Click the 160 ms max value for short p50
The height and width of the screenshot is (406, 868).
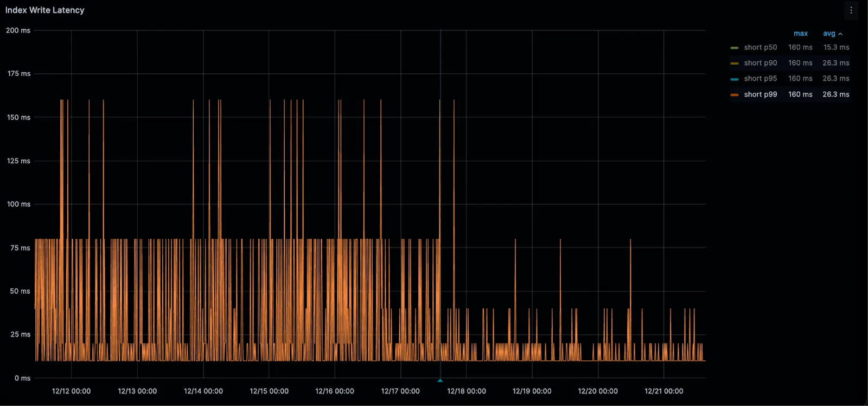click(800, 48)
